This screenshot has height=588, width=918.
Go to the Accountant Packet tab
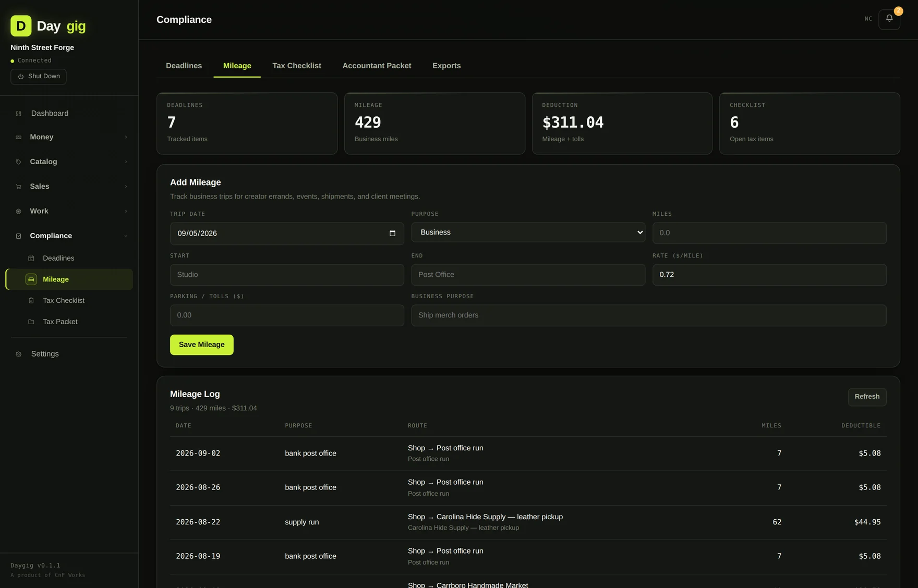(x=377, y=66)
